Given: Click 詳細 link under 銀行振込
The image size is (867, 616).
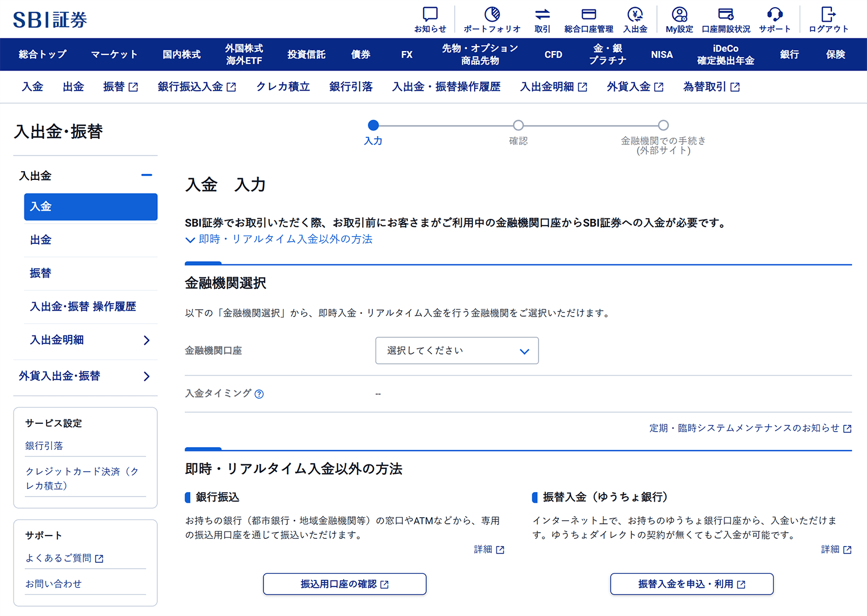Looking at the screenshot, I should (x=489, y=549).
